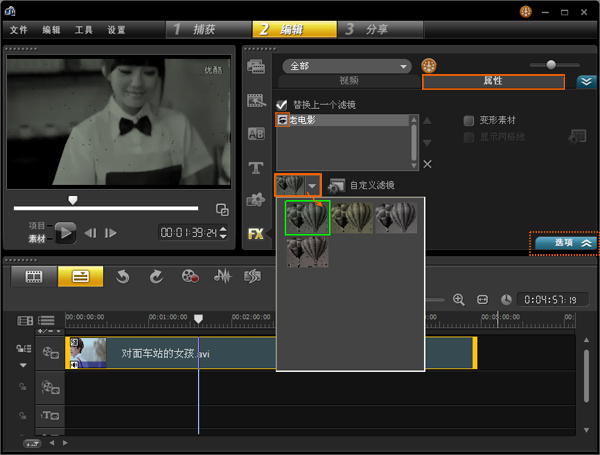
Task: Step to next frame
Action: 111,233
